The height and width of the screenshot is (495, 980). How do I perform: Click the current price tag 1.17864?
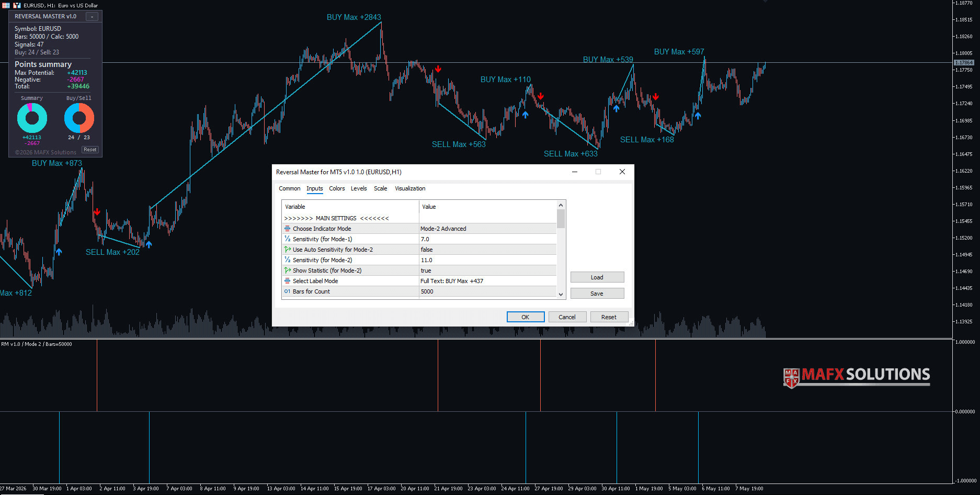point(964,63)
